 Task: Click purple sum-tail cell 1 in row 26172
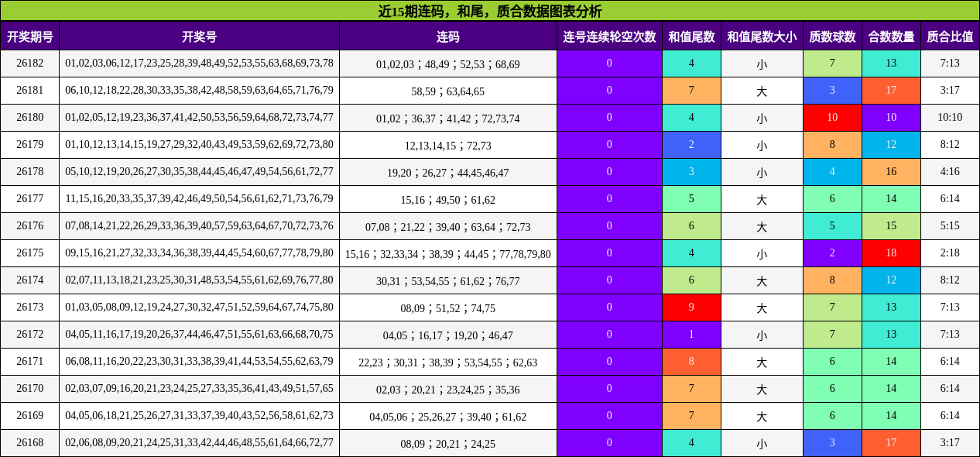pyautogui.click(x=691, y=335)
